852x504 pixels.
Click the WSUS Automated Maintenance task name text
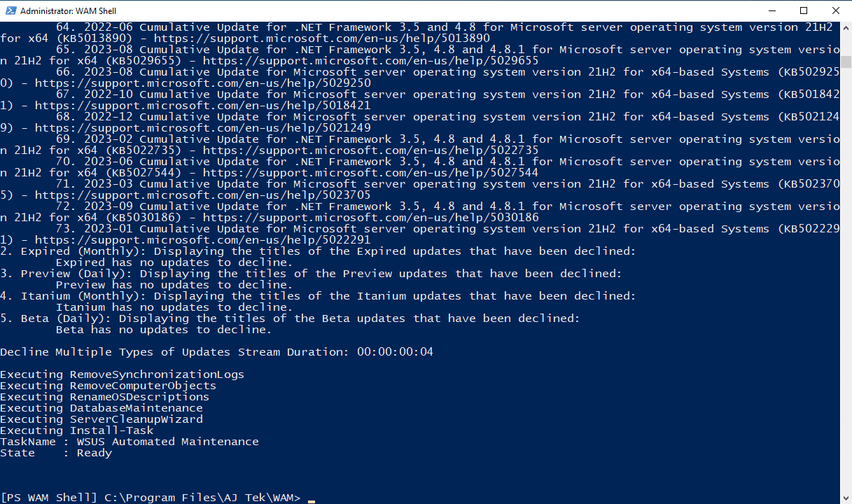(x=168, y=442)
